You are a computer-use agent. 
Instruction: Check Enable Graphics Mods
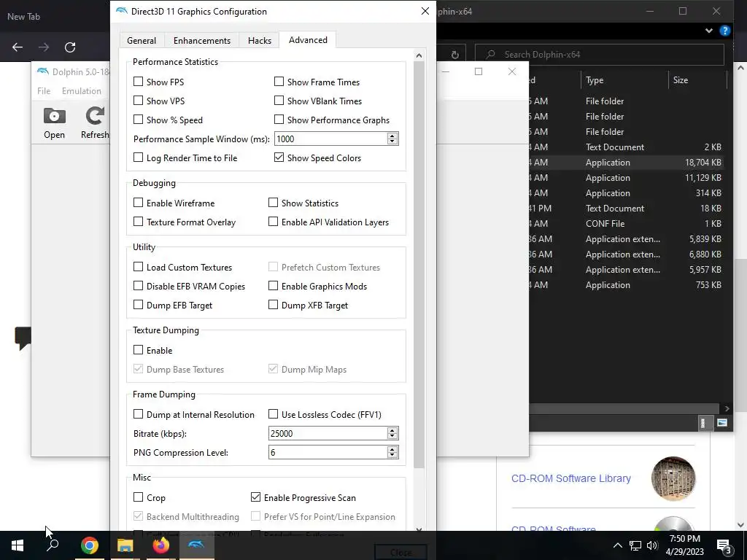click(273, 286)
